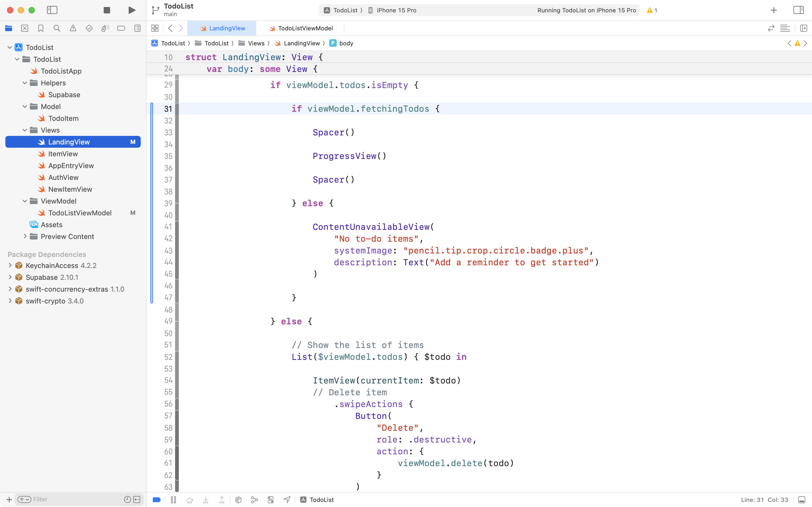Toggle breakpoints with the breakpoint activation button
The image size is (812, 507).
pos(157,499)
